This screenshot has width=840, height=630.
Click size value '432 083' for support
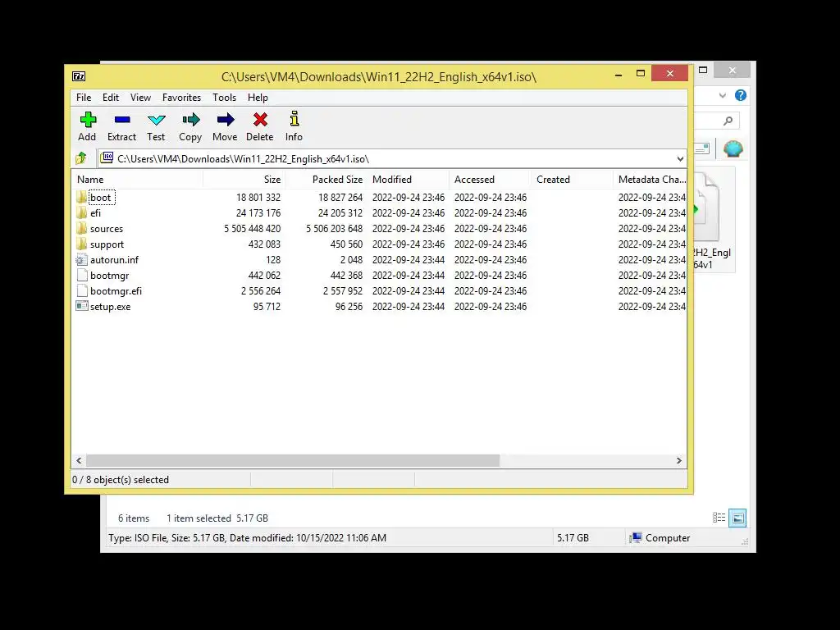pos(264,244)
